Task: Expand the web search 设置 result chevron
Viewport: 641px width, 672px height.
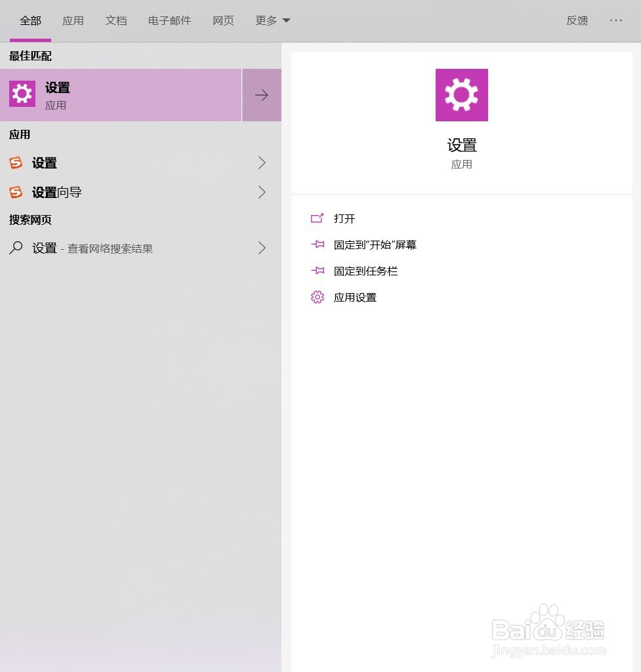Action: click(262, 248)
